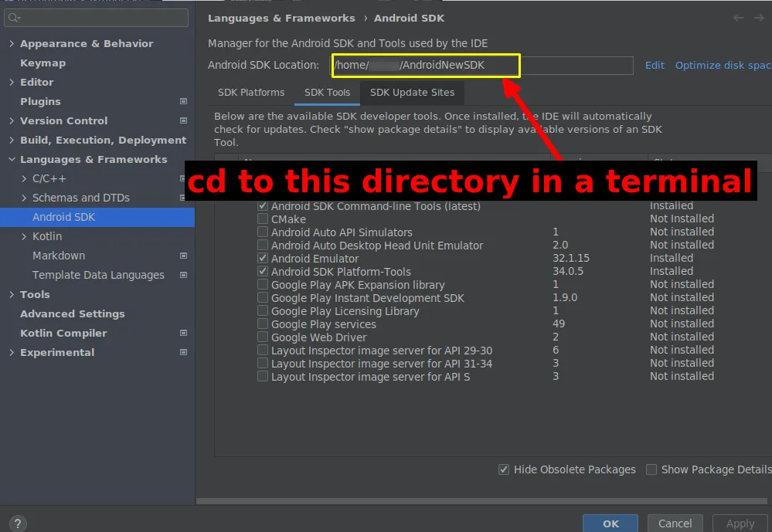Expand the Kotlin subsection
The image size is (772, 532).
pos(24,236)
